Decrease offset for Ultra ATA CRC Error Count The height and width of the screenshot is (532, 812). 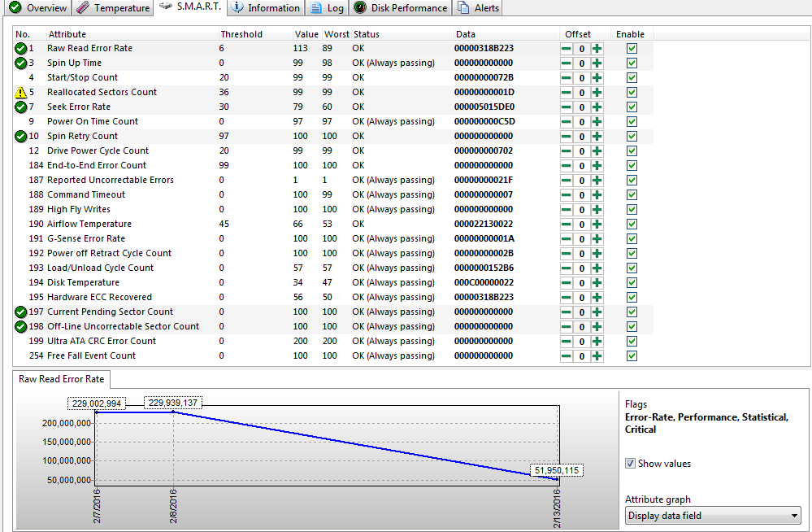coord(567,342)
